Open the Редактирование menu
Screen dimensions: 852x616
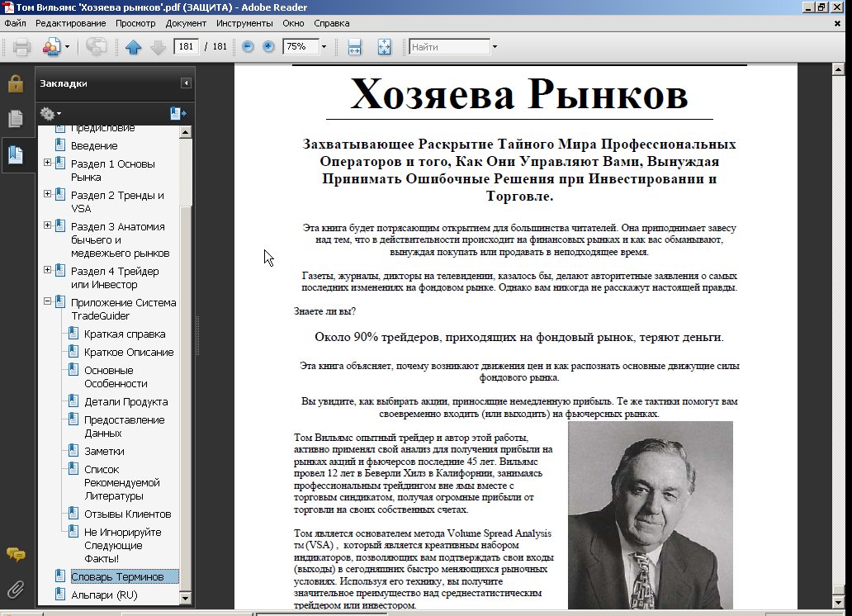(x=71, y=23)
